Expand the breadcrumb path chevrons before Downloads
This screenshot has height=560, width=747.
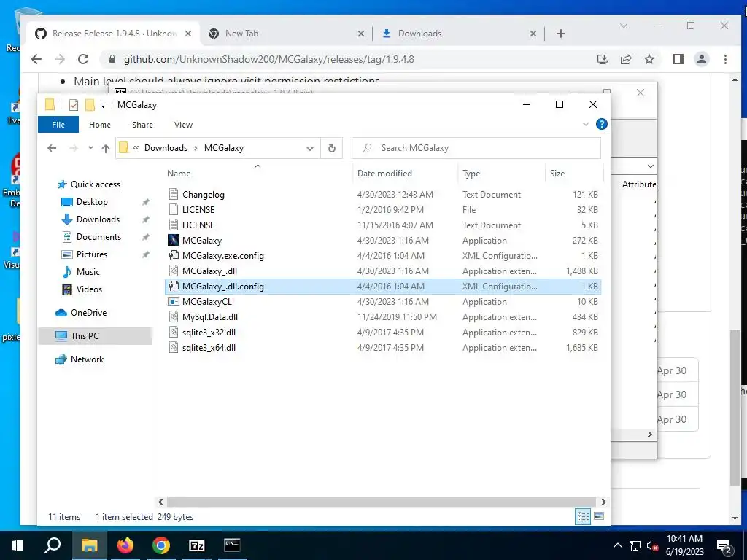[x=136, y=148]
